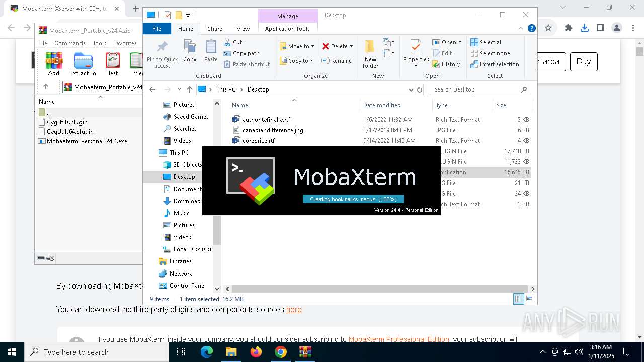Expand address bar history dropdown
Image resolution: width=644 pixels, height=362 pixels.
click(411, 89)
